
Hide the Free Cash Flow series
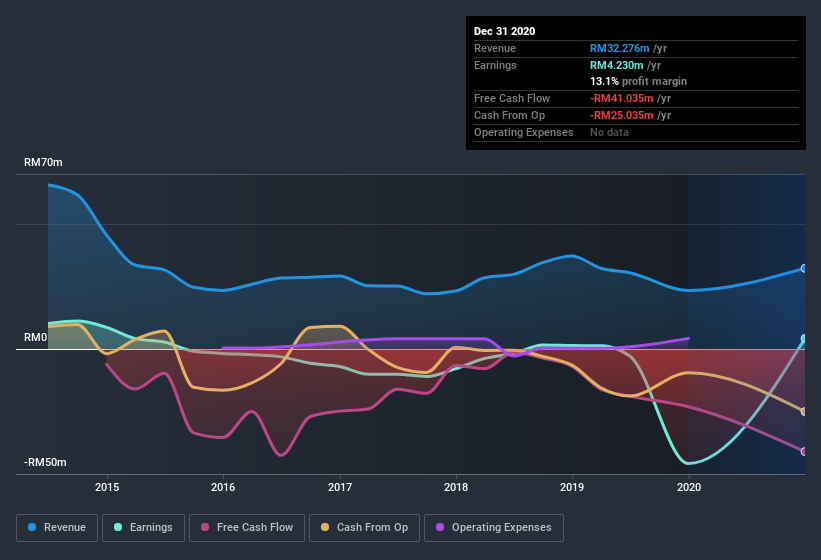click(x=246, y=527)
